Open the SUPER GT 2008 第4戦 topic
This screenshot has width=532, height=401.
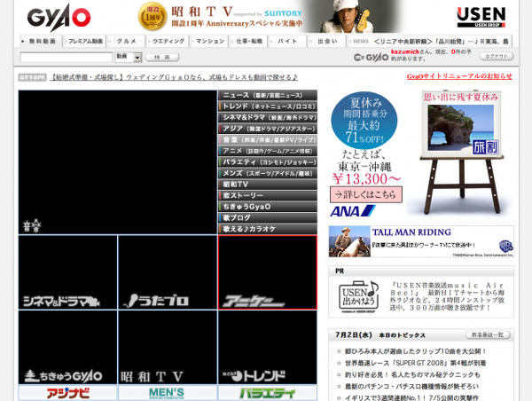click(x=415, y=363)
